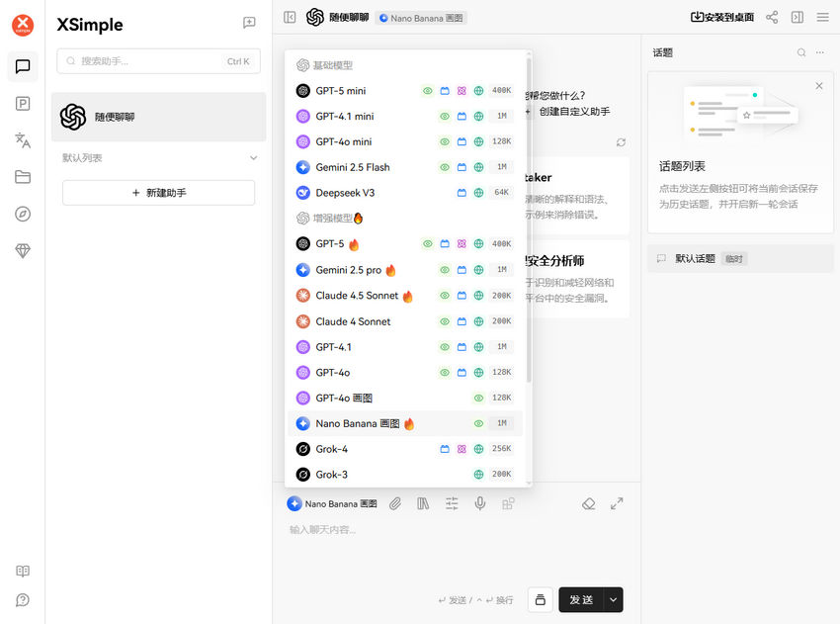This screenshot has height=624, width=840.
Task: Click the eraser clear context icon
Action: pyautogui.click(x=589, y=503)
